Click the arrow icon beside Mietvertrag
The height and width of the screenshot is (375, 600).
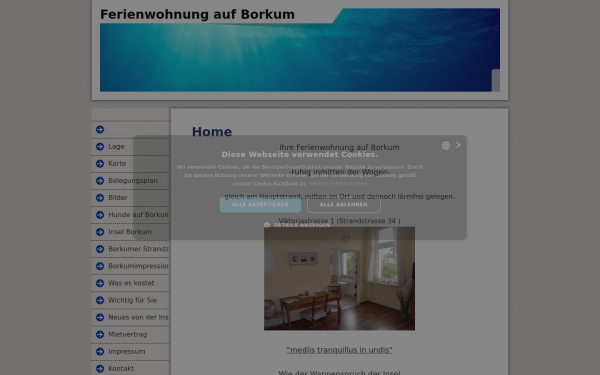[100, 334]
